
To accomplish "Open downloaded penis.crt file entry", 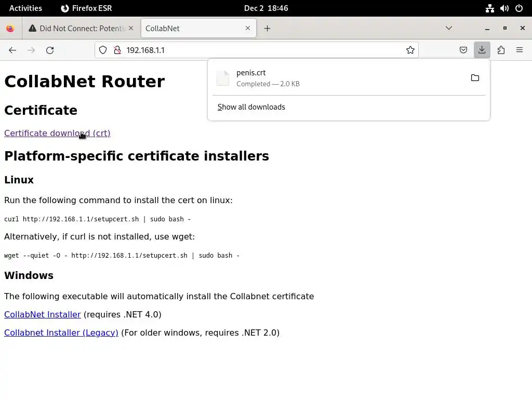I will click(339, 78).
